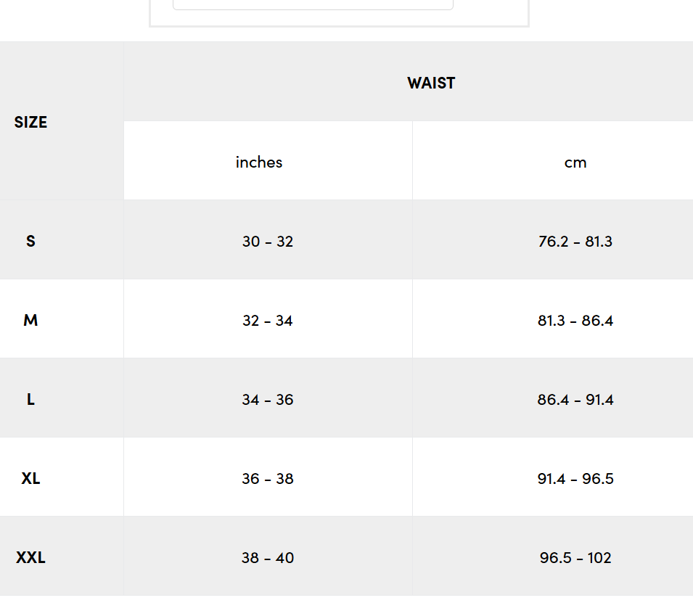This screenshot has width=693, height=616.
Task: Select the 30 - 32 inches cell
Action: coord(268,242)
